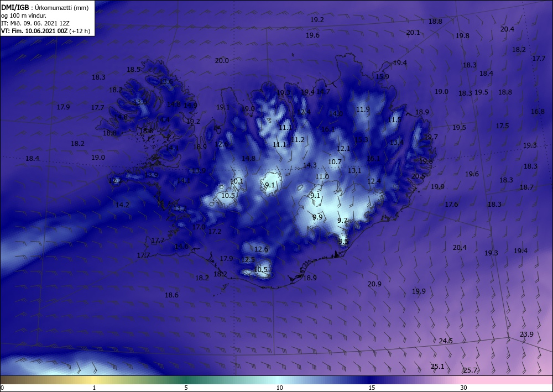Click the map value 13.6
Image resolution: width=553 pixels, height=392 pixels.
pyautogui.click(x=166, y=82)
